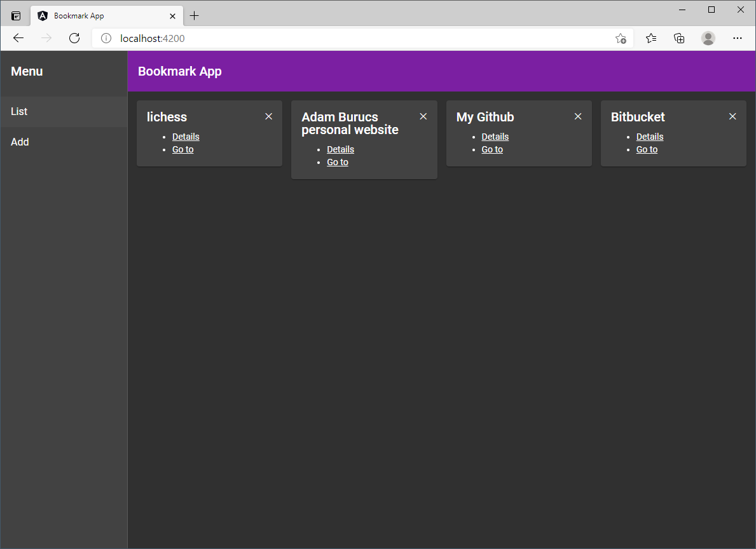The image size is (756, 549).
Task: Open browser Settings and more menu
Action: click(x=737, y=38)
